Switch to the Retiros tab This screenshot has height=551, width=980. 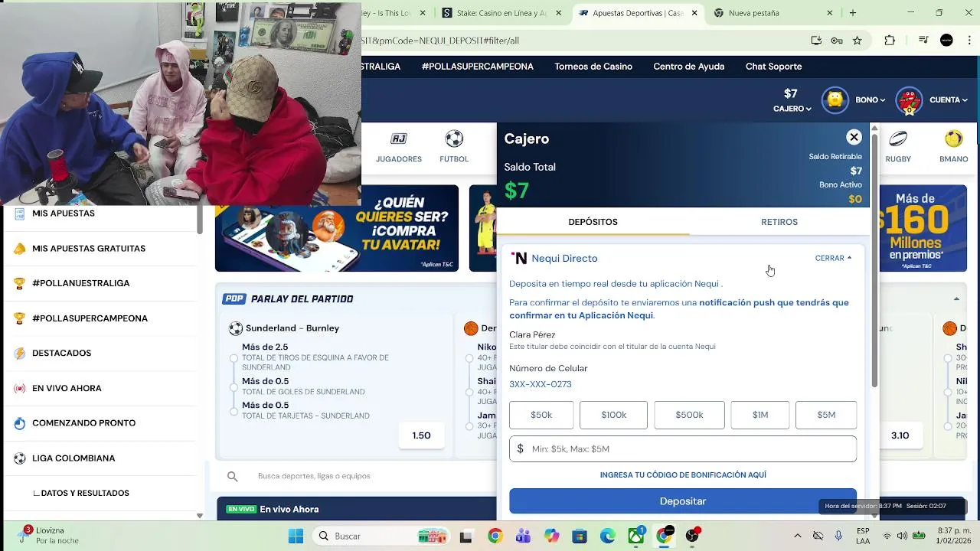point(779,222)
